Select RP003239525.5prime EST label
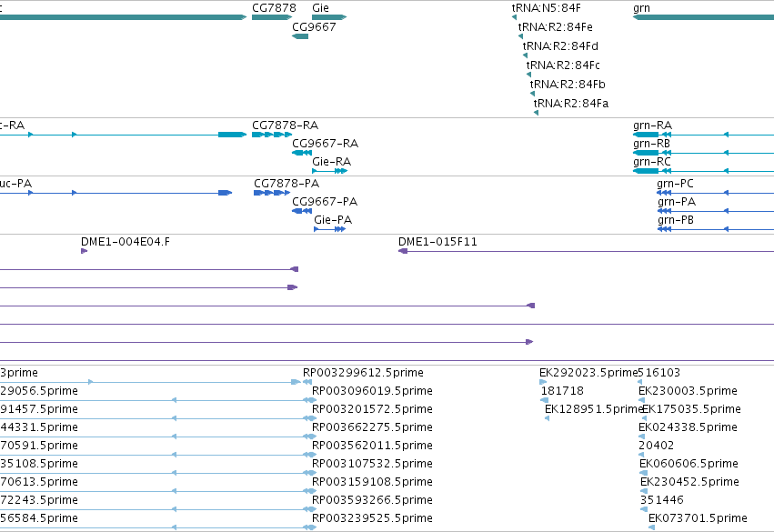 [372, 518]
